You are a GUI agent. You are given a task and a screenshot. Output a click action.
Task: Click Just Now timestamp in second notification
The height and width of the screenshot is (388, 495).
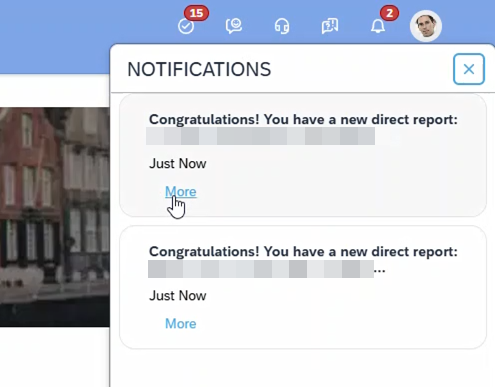click(178, 296)
